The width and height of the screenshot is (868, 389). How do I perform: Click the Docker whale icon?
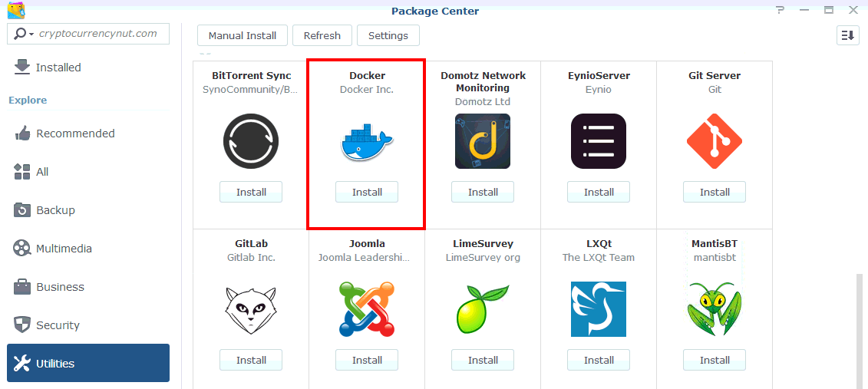pos(367,141)
